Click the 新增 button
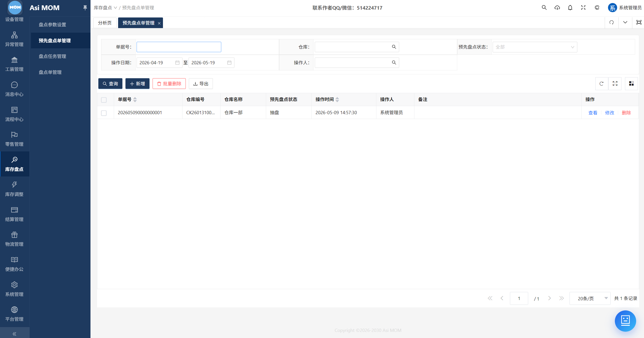 pyautogui.click(x=137, y=84)
